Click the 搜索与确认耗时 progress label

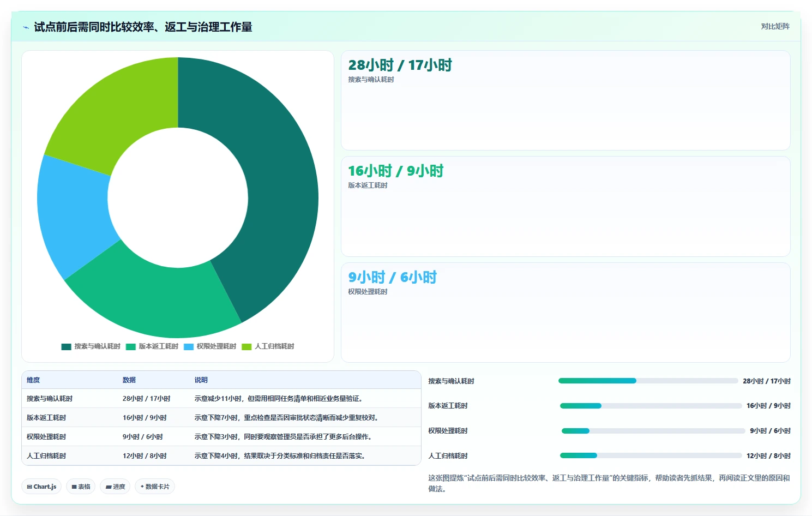coord(451,381)
